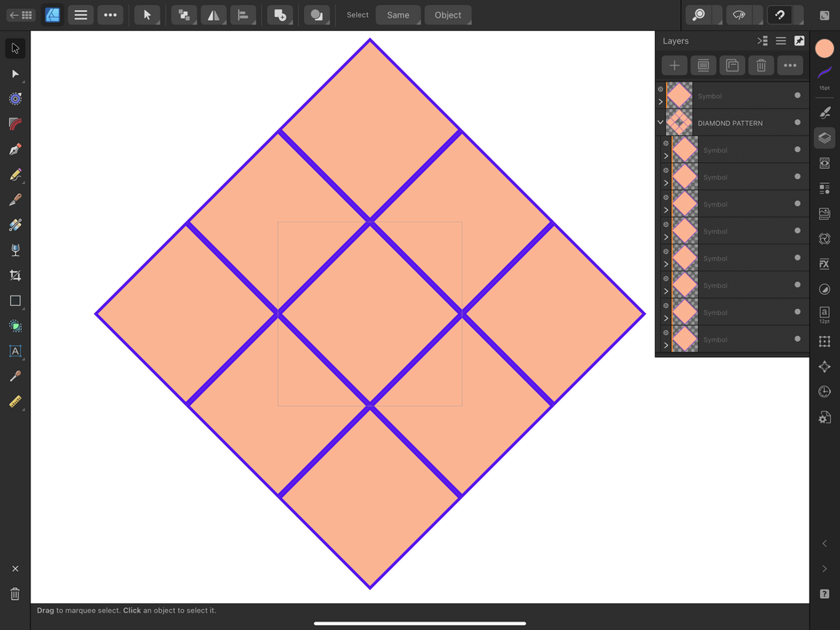Collapse the DIAMOND PATTERN layer group
Image resolution: width=840 pixels, height=630 pixels.
tap(660, 122)
